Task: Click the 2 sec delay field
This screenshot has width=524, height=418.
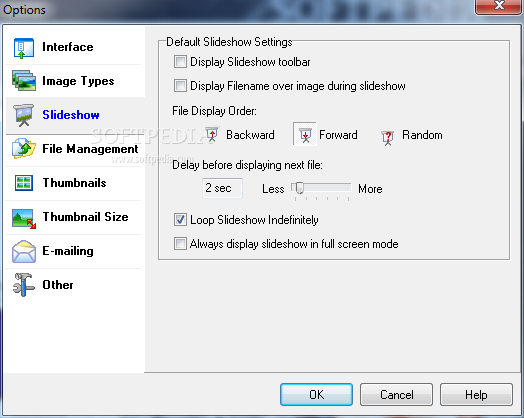Action: [222, 188]
